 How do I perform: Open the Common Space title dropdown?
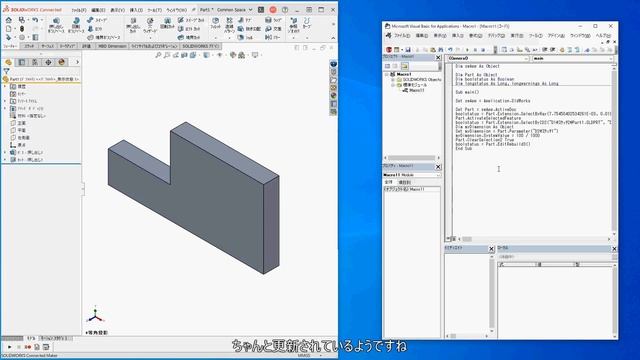[250, 9]
